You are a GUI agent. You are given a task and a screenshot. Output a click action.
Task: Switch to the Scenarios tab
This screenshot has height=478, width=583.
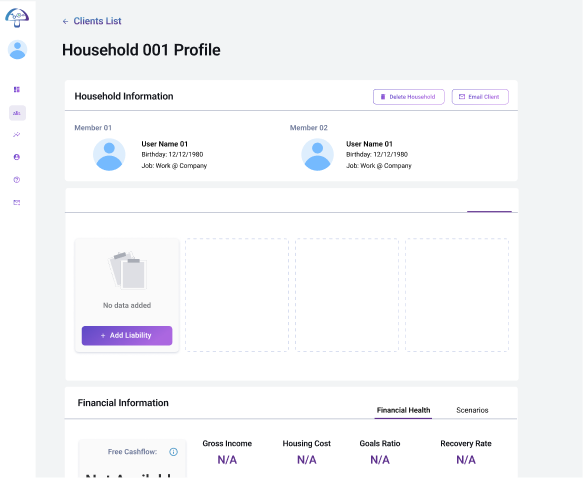coord(472,410)
